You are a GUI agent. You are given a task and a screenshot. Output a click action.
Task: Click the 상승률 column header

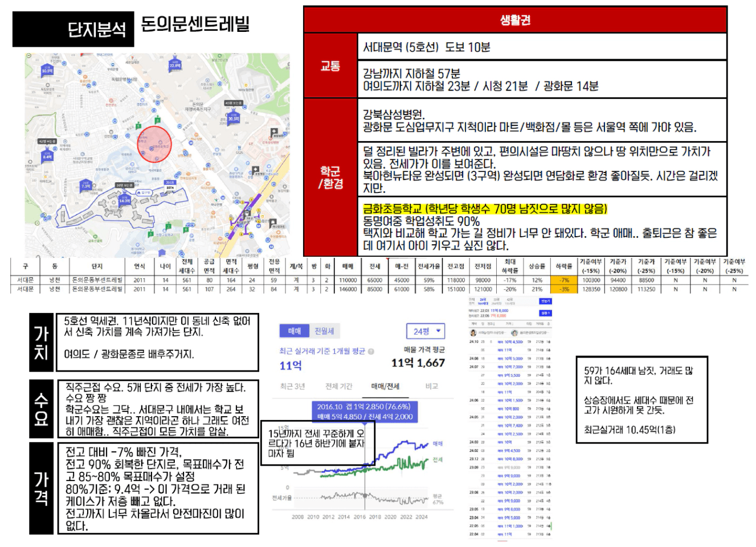[537, 266]
